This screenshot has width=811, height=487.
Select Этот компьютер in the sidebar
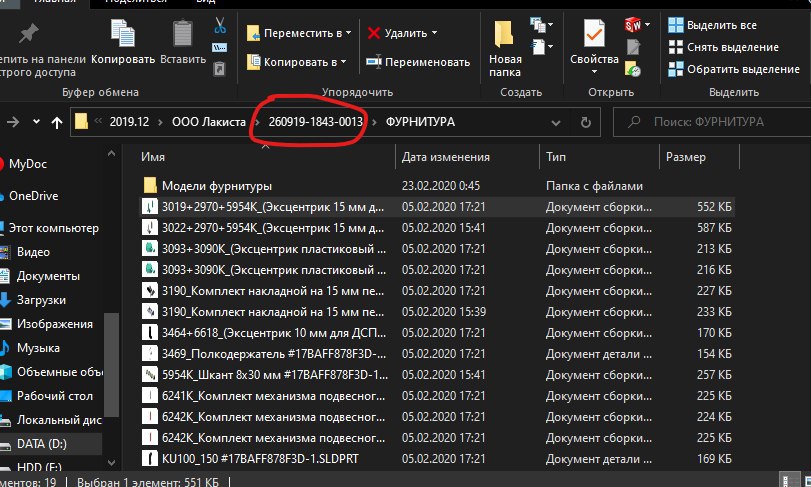[53, 228]
